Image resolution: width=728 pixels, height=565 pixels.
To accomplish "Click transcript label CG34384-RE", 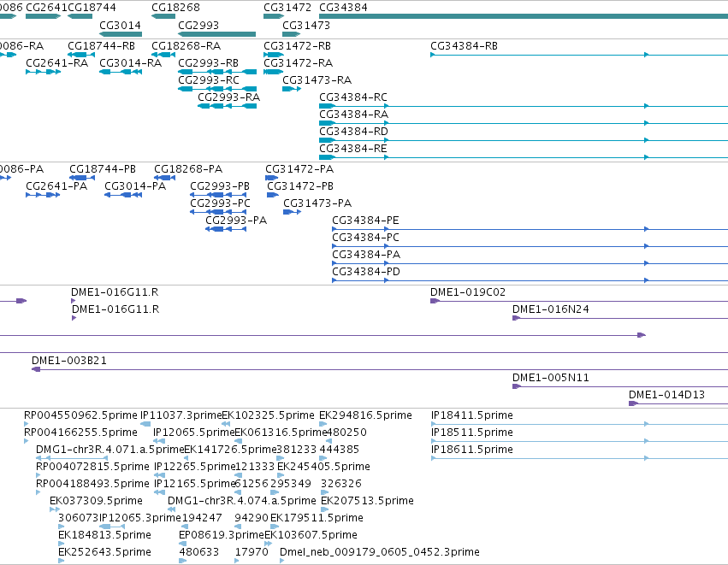I will coord(353,149).
